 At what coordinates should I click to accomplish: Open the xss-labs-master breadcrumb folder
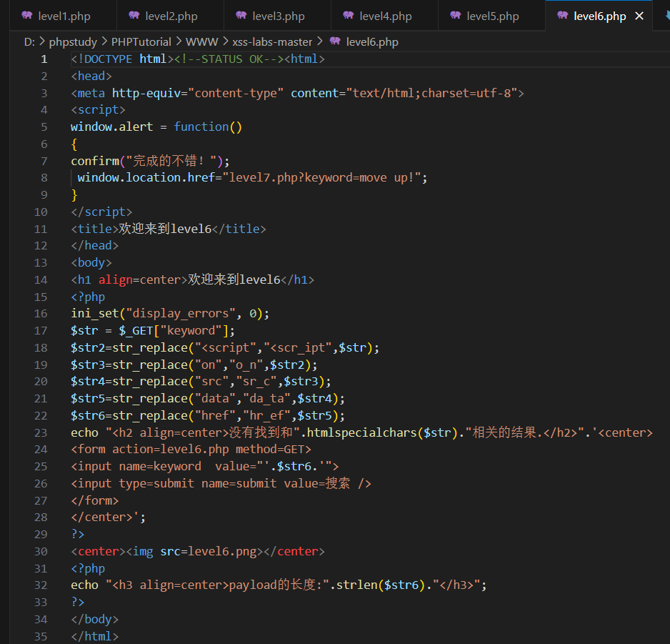click(x=272, y=42)
